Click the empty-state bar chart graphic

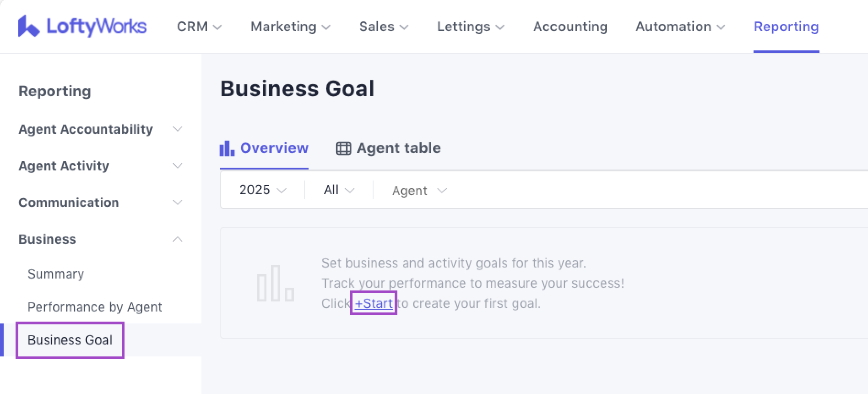click(275, 284)
